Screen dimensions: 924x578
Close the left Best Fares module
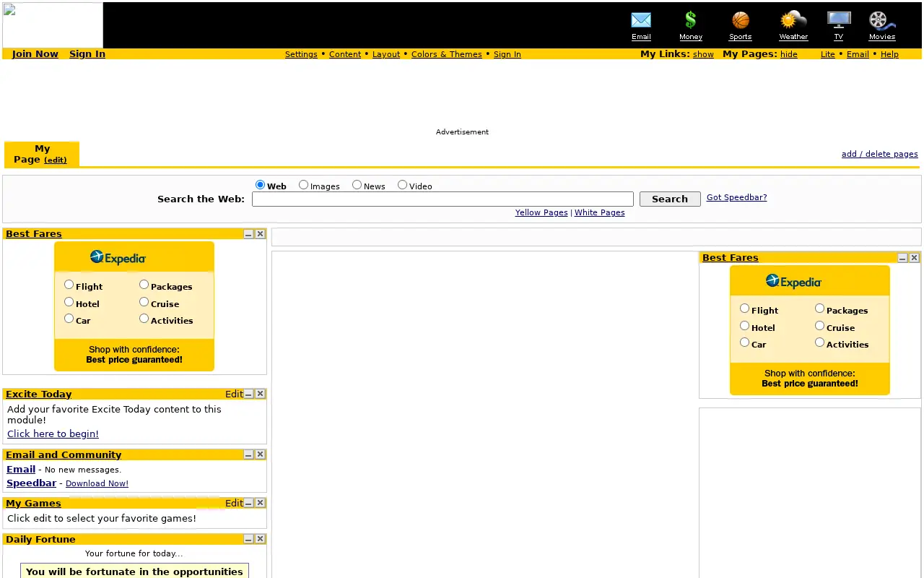pyautogui.click(x=261, y=234)
